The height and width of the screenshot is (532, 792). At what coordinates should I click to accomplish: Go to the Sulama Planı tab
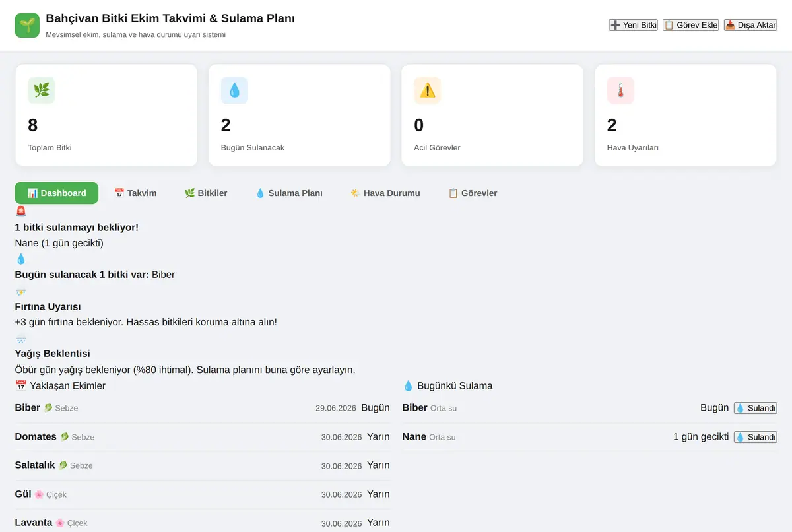289,193
